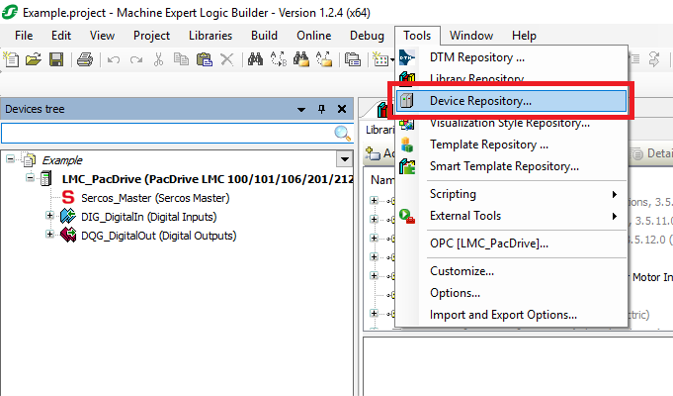This screenshot has height=396, width=673.
Task: Save project with the floppy disk icon
Action: (x=56, y=59)
